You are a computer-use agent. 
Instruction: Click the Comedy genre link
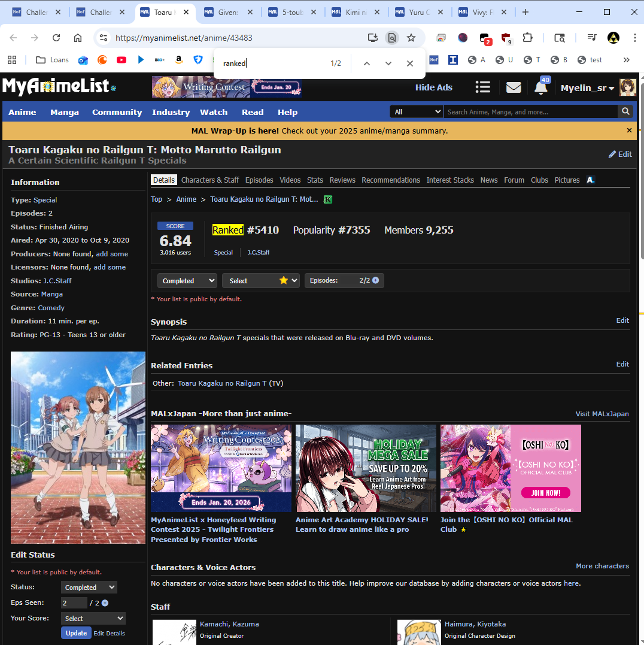click(51, 308)
